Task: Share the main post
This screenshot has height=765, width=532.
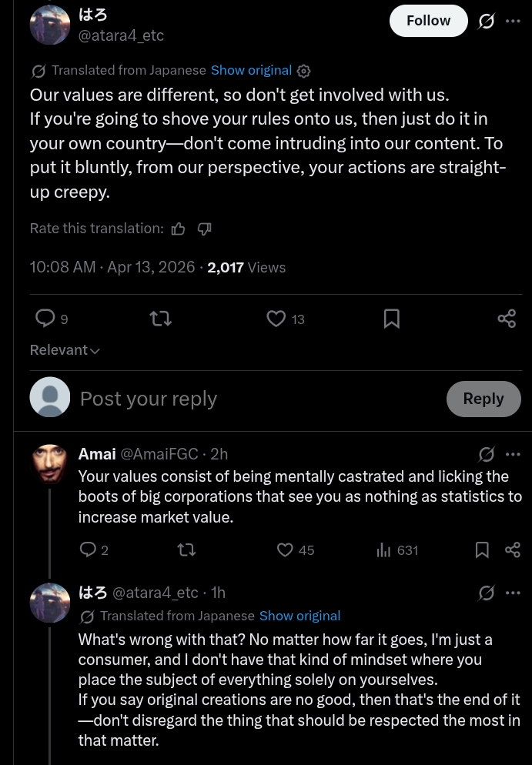Action: [507, 318]
